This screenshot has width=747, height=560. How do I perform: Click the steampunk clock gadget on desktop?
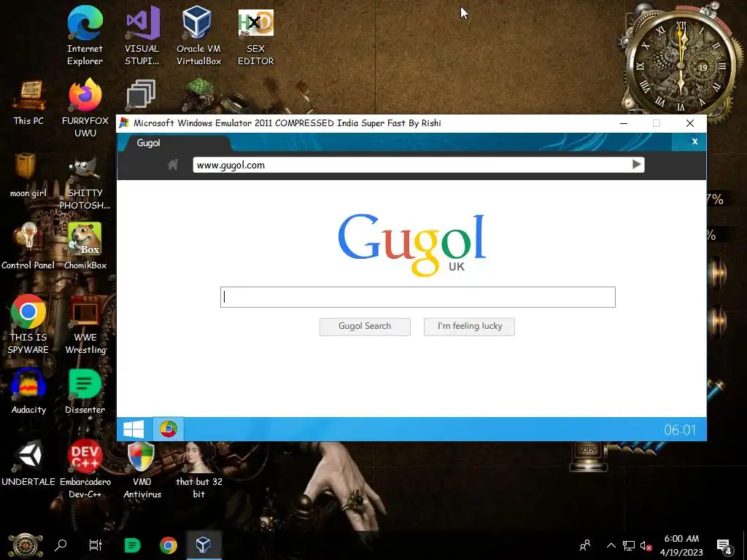(x=681, y=64)
